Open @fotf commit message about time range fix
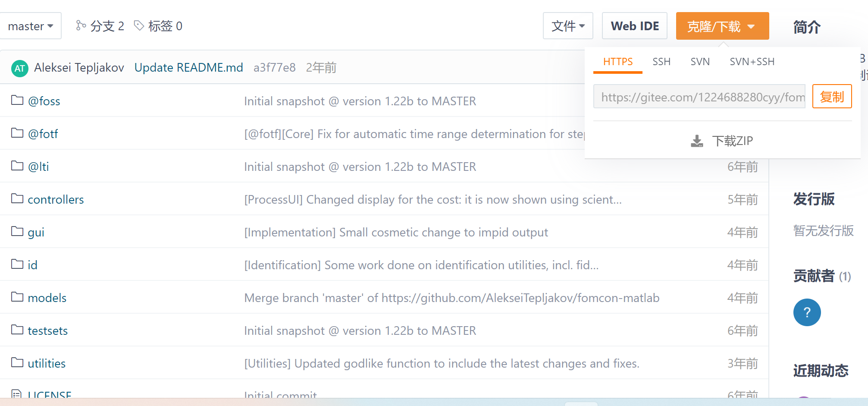The image size is (868, 406). (x=414, y=134)
